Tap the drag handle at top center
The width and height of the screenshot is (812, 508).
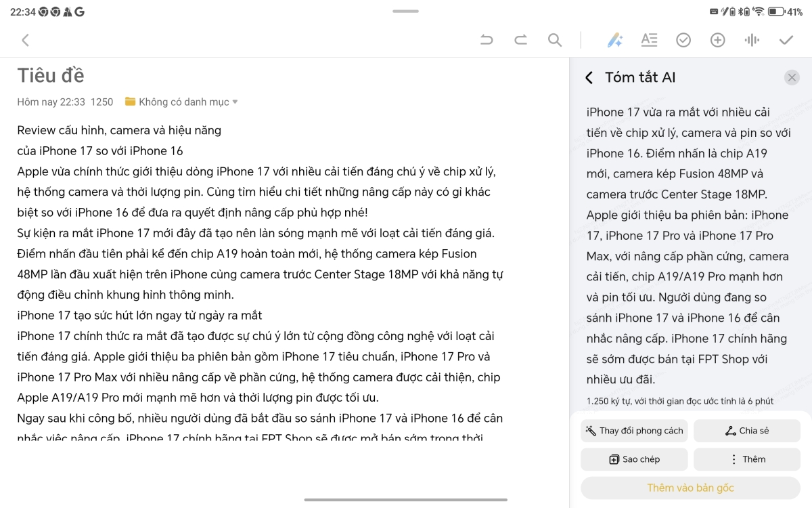(405, 11)
